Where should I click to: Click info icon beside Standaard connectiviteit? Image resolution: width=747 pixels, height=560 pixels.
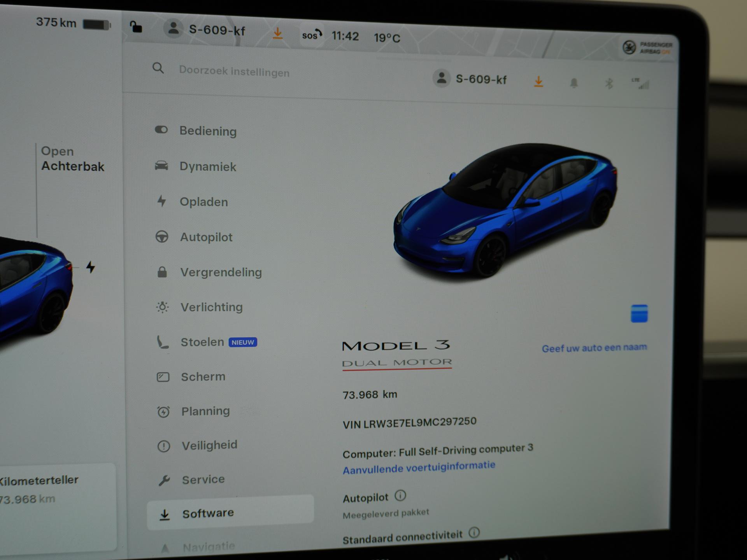click(474, 532)
